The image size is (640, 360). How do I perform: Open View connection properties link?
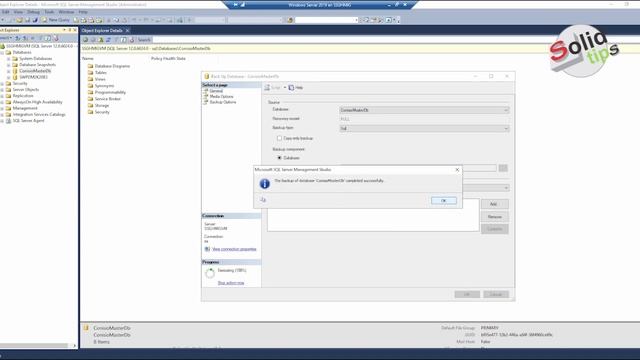tap(234, 249)
